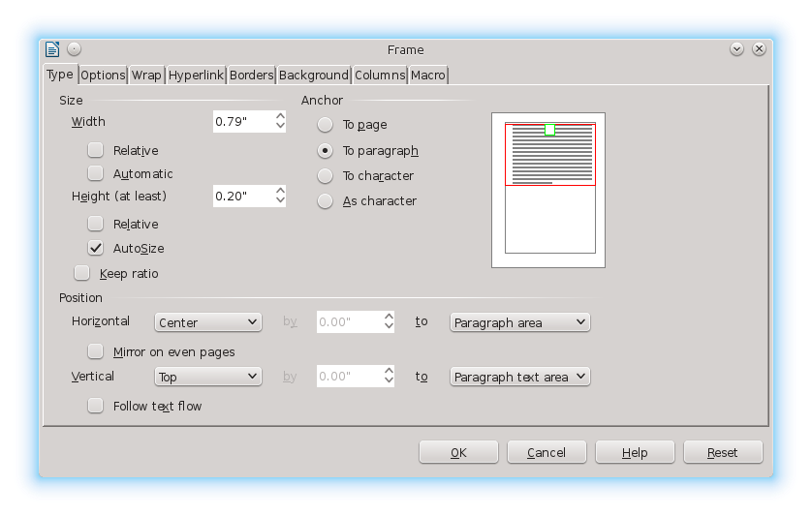Open the Borders tab
812x516 pixels.
point(251,76)
